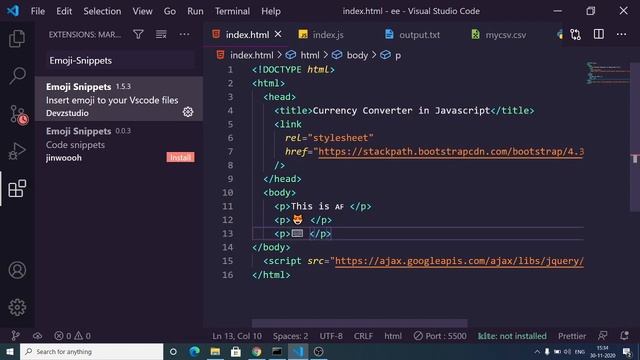Open File Explorer from taskbar
640x360 pixels.
(215, 351)
